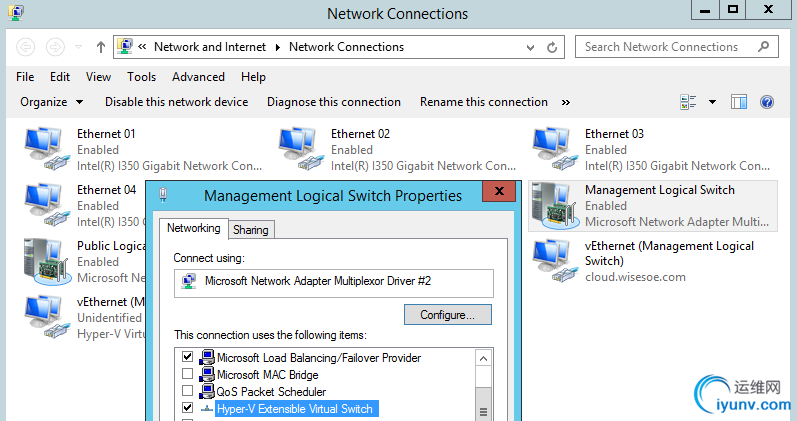797x421 pixels.
Task: Go back using the Back arrow
Action: 25,47
